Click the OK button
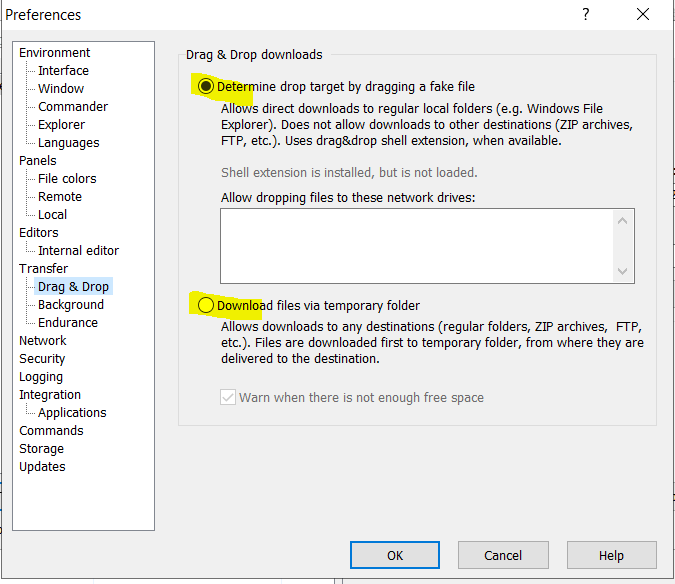675x584 pixels. coord(394,555)
